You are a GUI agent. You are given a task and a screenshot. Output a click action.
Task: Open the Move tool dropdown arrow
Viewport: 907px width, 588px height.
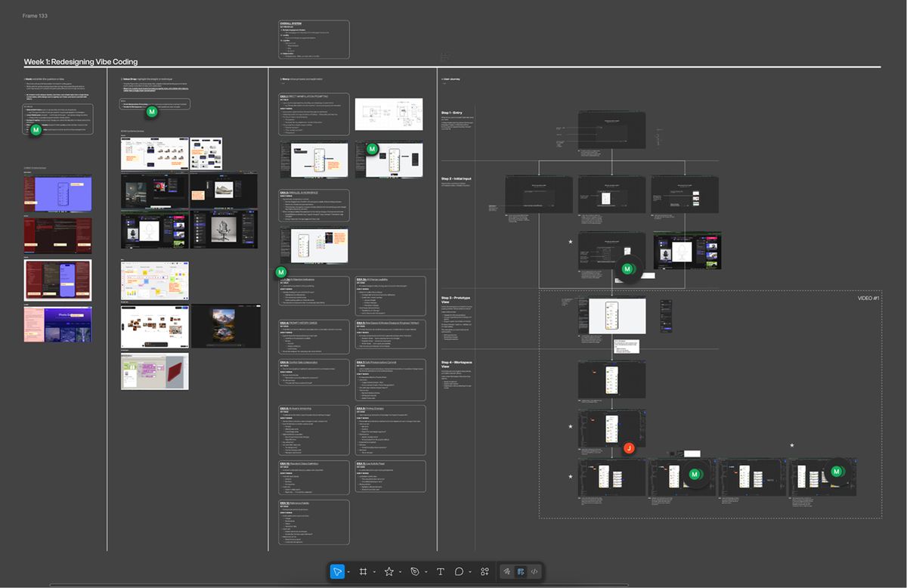point(348,572)
